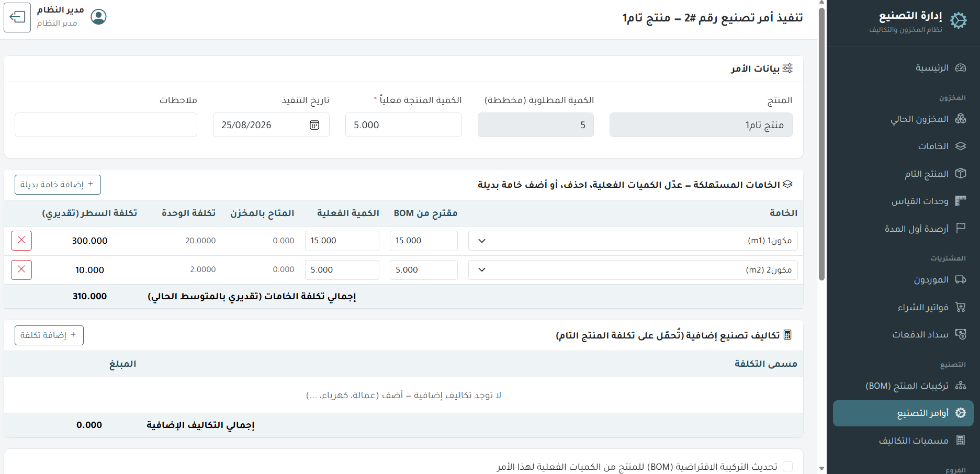Enable تحديث التركيبة الافتراضية BOM checkbox

[x=788, y=467]
